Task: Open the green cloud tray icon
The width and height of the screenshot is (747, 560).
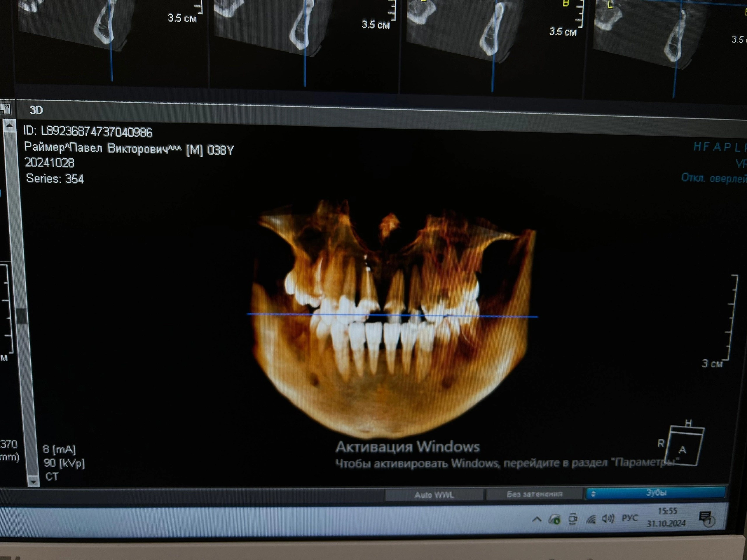Action: 554,519
